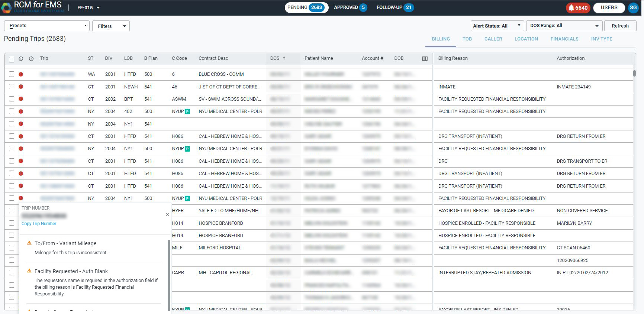The image size is (644, 314).
Task: Open the Approved trips tab
Action: point(350,7)
